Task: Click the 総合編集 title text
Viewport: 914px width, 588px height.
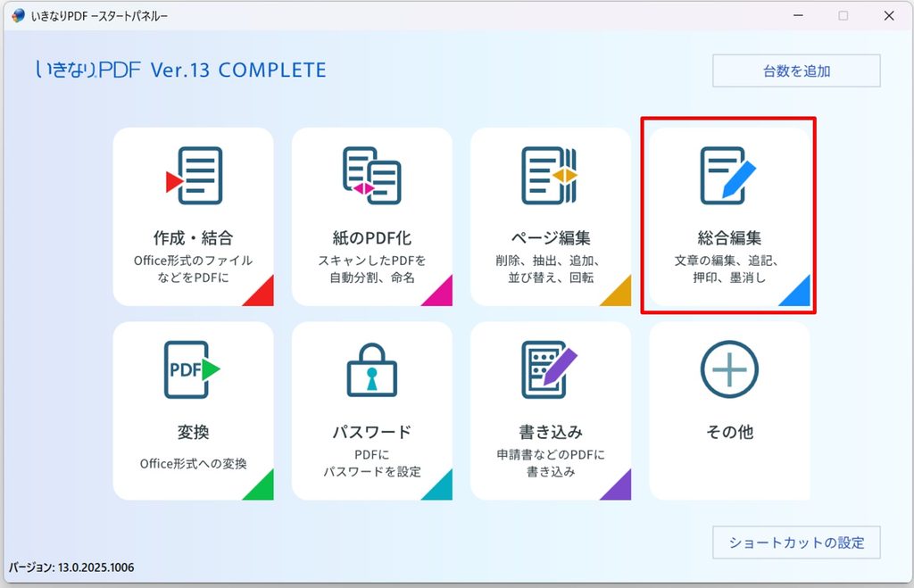Action: click(x=729, y=237)
